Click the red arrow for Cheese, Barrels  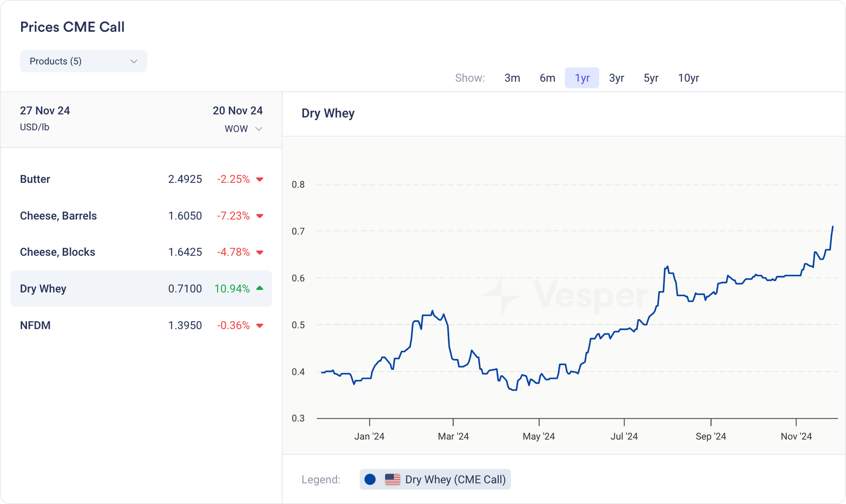coord(260,216)
